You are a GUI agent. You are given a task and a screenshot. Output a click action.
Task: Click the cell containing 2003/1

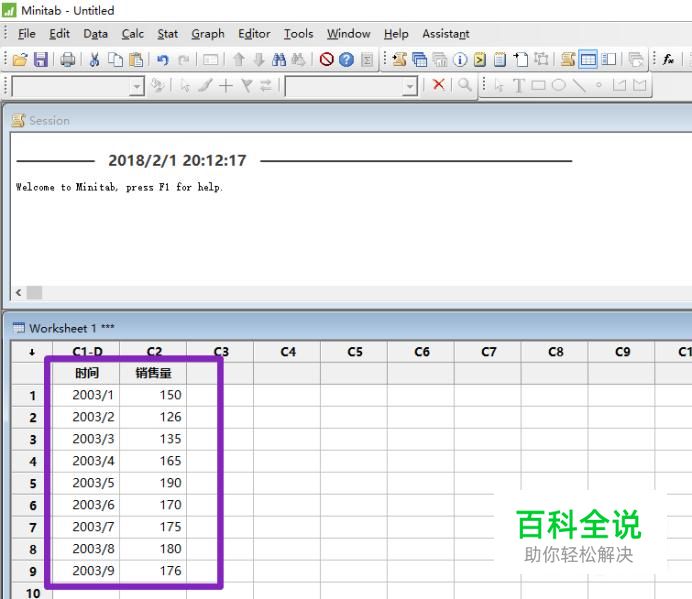pyautogui.click(x=86, y=395)
